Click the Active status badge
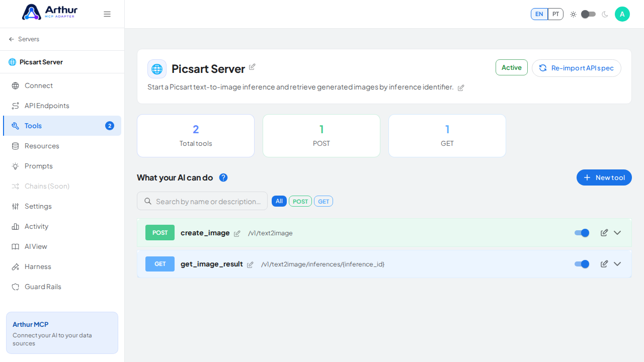The width and height of the screenshot is (644, 362). [512, 67]
